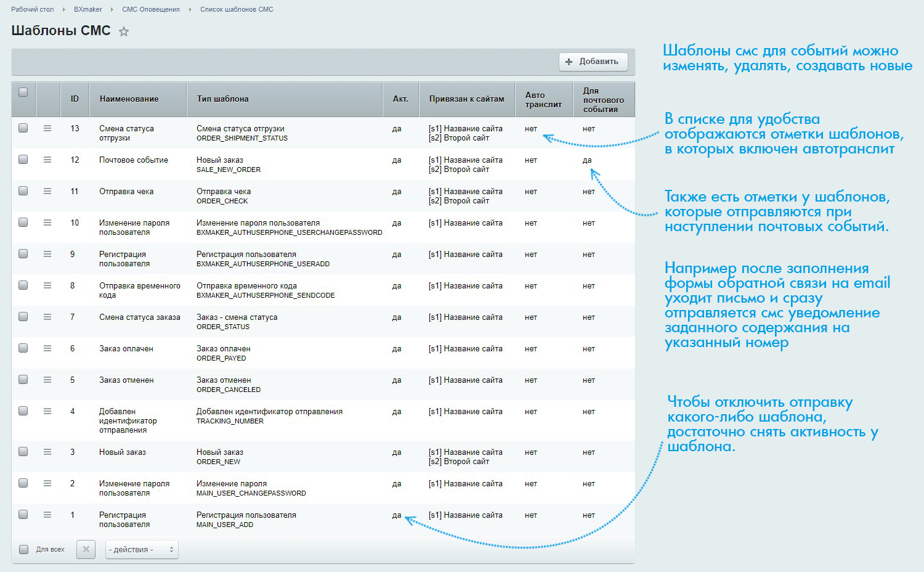Viewport: 924px width, 572px height.
Task: Click the 'Добавить' button
Action: coord(593,62)
